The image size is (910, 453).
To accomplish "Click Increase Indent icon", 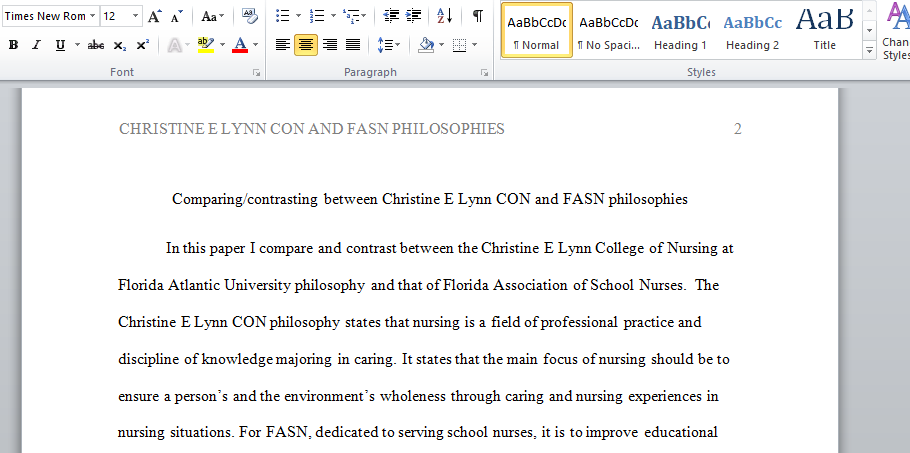I will 413,16.
